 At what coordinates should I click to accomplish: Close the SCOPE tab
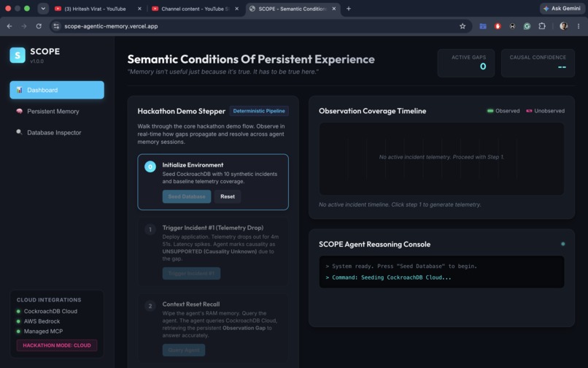[333, 9]
